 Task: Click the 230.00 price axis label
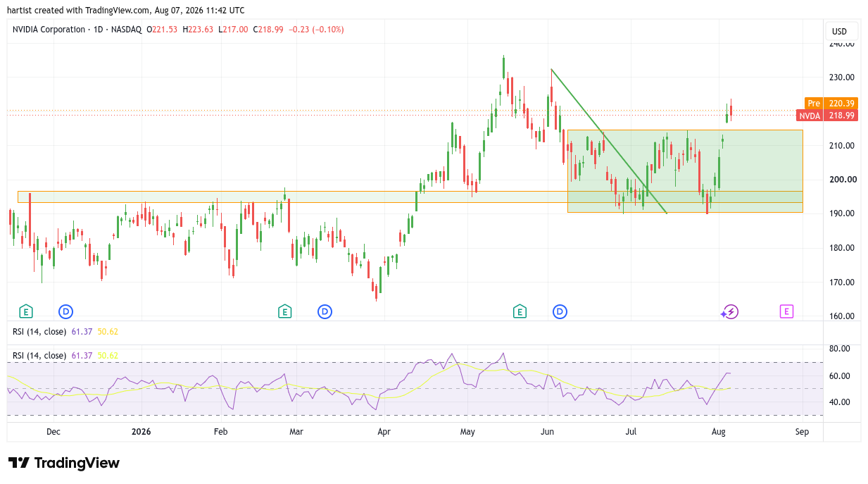pos(843,77)
